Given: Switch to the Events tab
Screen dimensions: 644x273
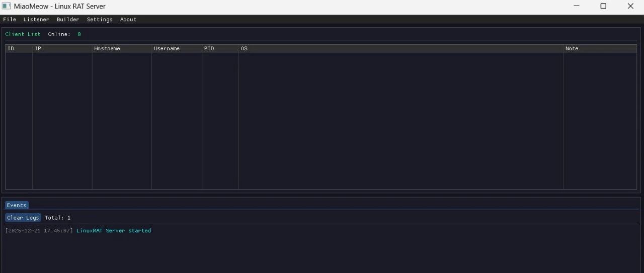Looking at the screenshot, I should [x=17, y=205].
